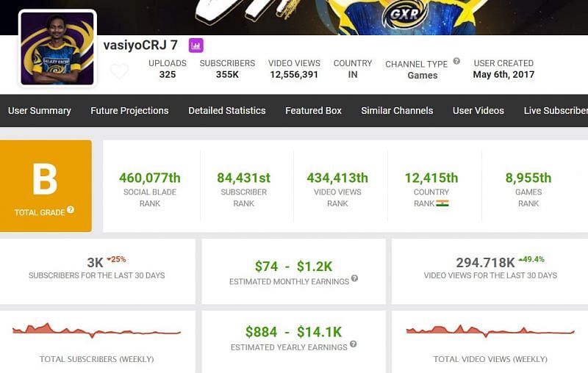The width and height of the screenshot is (588, 373).
Task: Open the Future Projections tab
Action: click(x=129, y=111)
